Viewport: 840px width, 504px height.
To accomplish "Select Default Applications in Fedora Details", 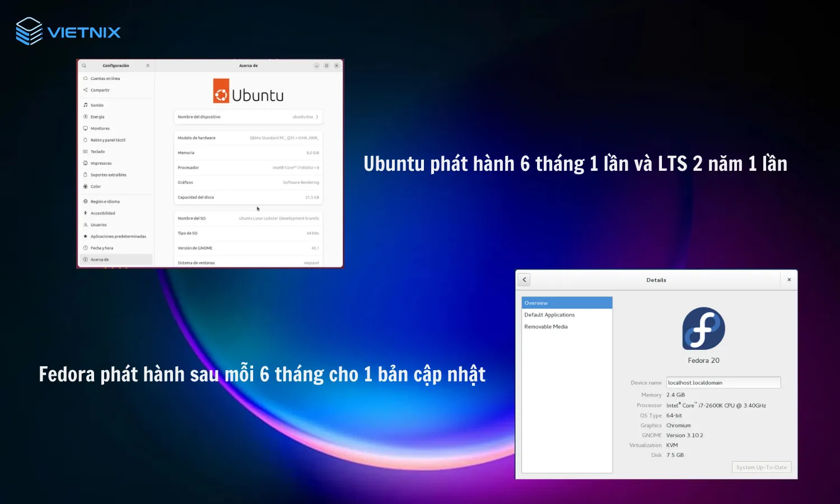I will pos(567,315).
